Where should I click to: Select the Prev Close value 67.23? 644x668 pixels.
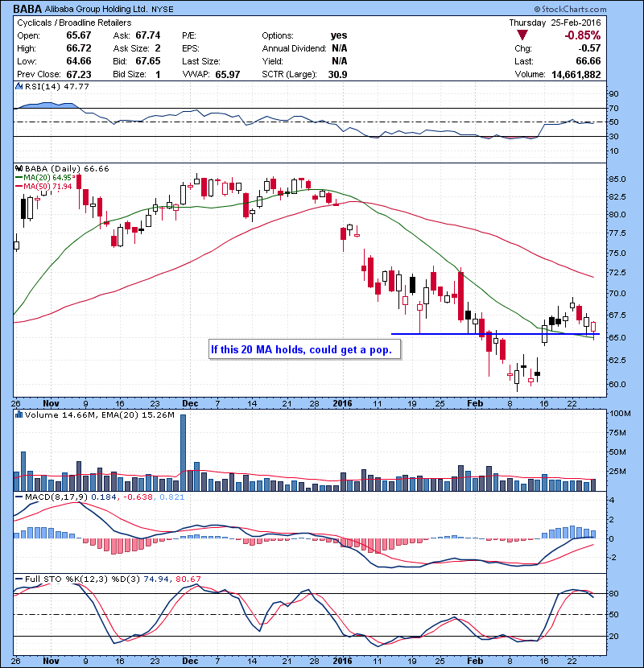point(79,74)
